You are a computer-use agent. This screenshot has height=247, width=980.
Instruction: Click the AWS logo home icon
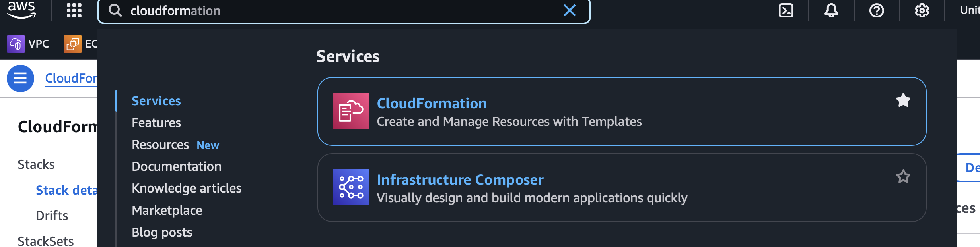coord(21,10)
